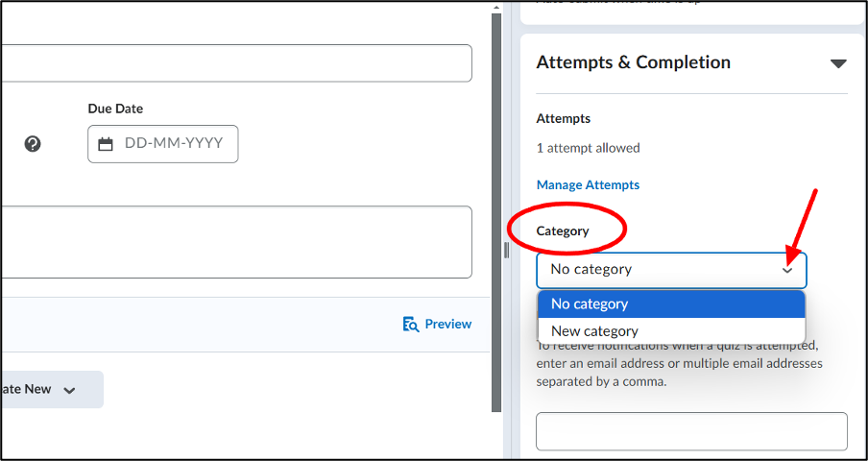Click the panel divider handle

click(507, 250)
